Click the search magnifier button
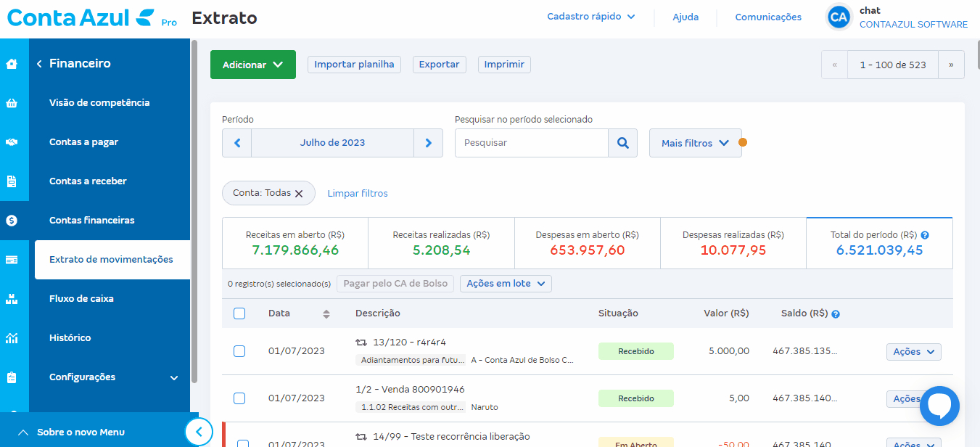This screenshot has height=447, width=980. click(x=622, y=143)
